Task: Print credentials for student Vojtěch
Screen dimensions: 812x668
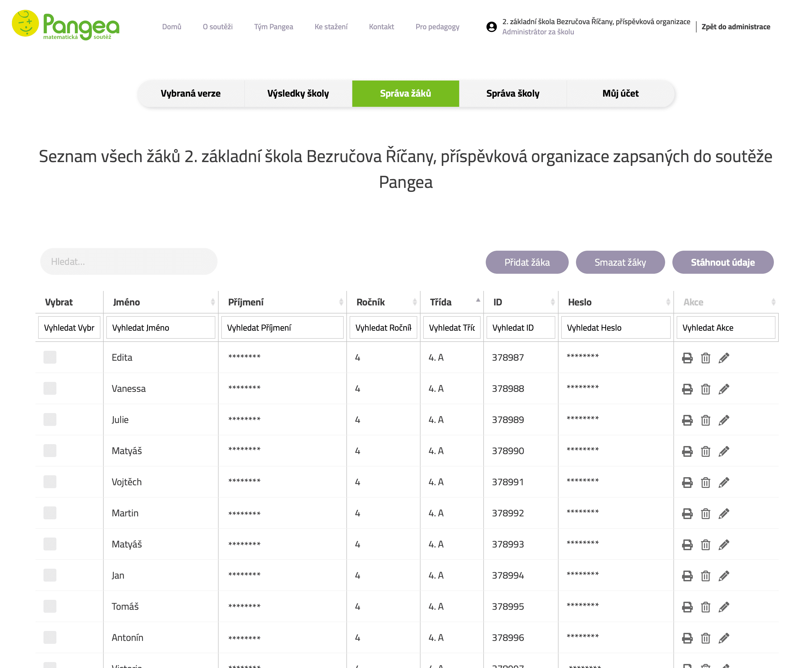Action: pyautogui.click(x=687, y=483)
